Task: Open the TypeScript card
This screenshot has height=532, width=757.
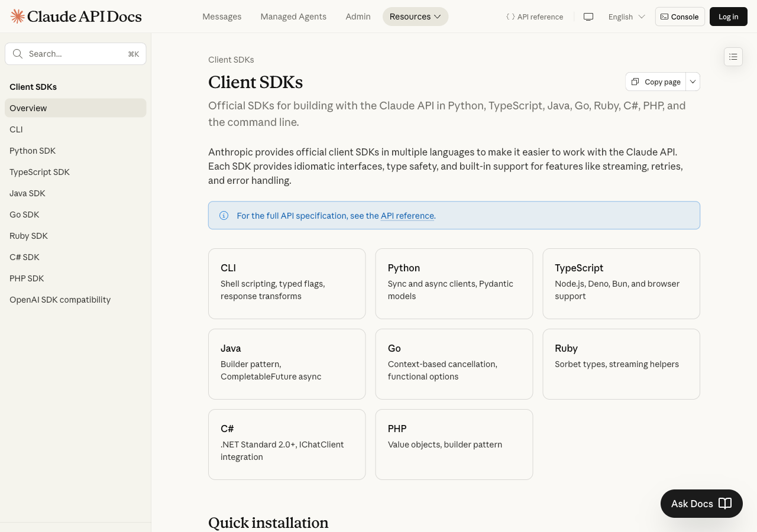Action: pyautogui.click(x=622, y=284)
